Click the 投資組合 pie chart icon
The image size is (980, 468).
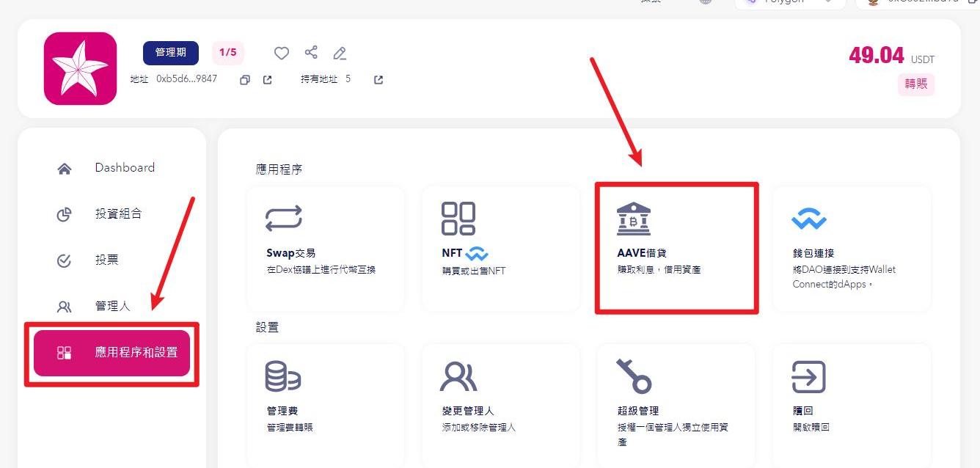(65, 215)
